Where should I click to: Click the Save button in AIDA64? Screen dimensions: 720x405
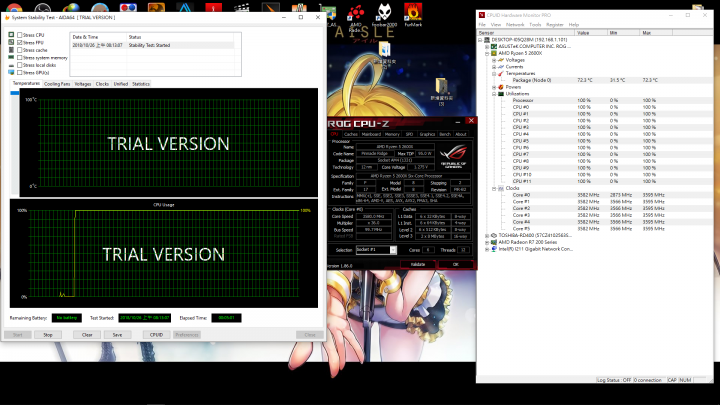coord(118,335)
